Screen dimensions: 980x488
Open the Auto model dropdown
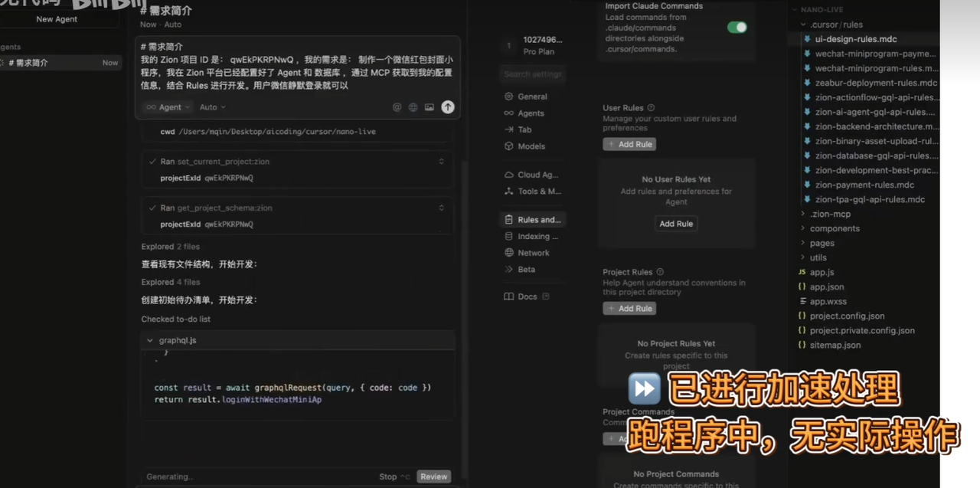[213, 107]
